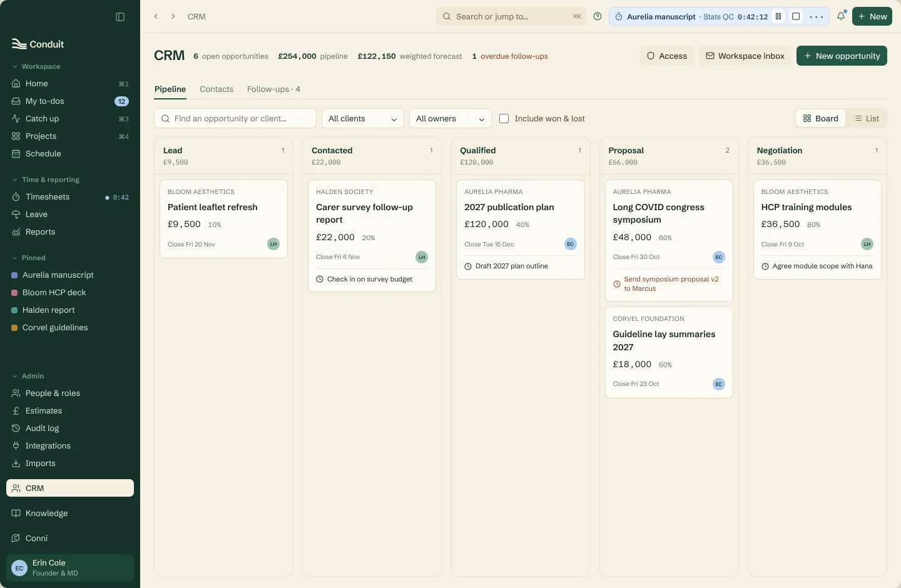901x588 pixels.
Task: Open the Follow-ups tab
Action: click(x=273, y=89)
